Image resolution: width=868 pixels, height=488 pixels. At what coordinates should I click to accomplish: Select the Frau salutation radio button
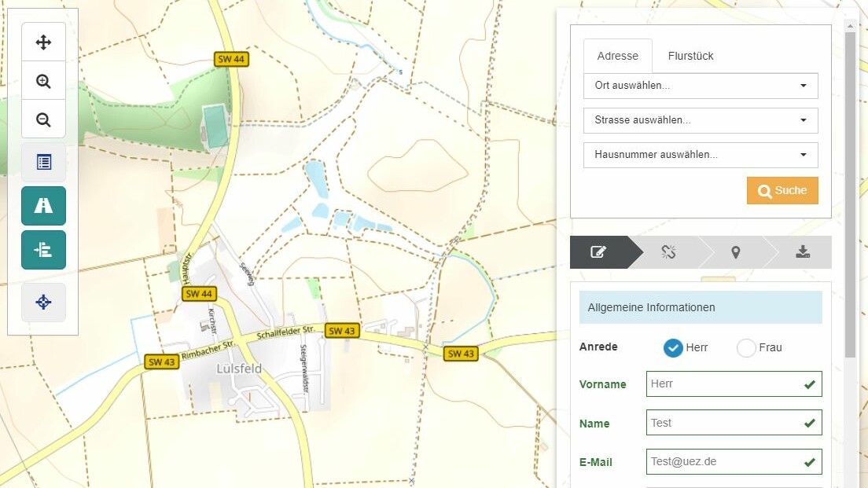(746, 347)
